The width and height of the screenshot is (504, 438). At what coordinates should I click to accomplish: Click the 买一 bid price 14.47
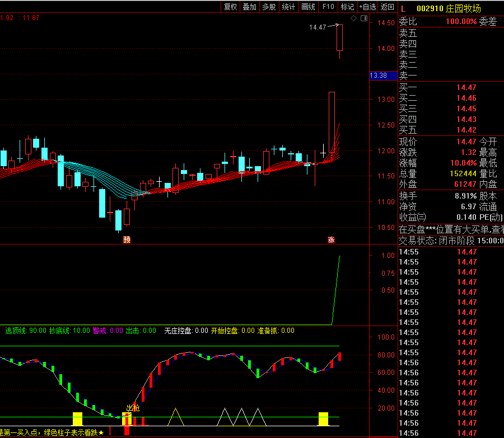[x=466, y=87]
